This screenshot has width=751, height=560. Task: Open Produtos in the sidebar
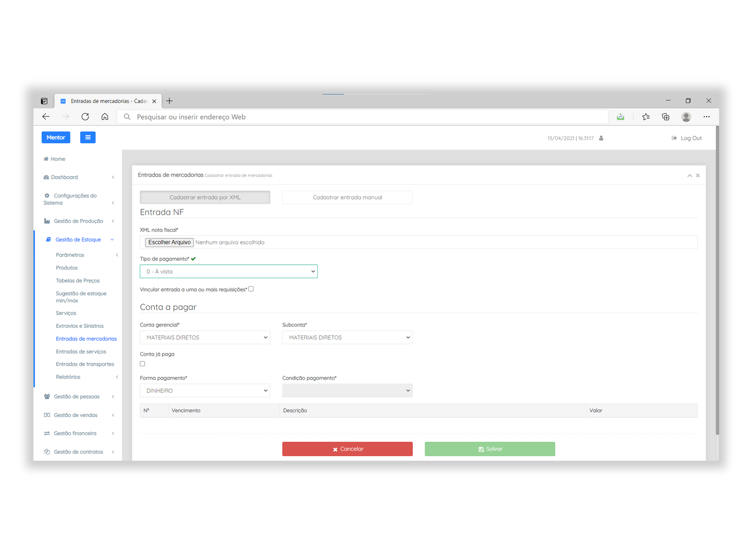66,268
